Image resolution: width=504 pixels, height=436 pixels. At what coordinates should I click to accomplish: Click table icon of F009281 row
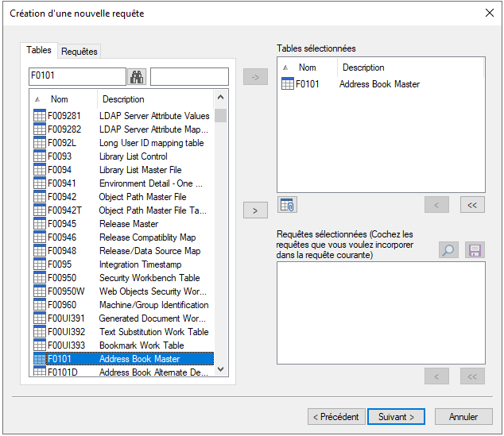pos(40,116)
